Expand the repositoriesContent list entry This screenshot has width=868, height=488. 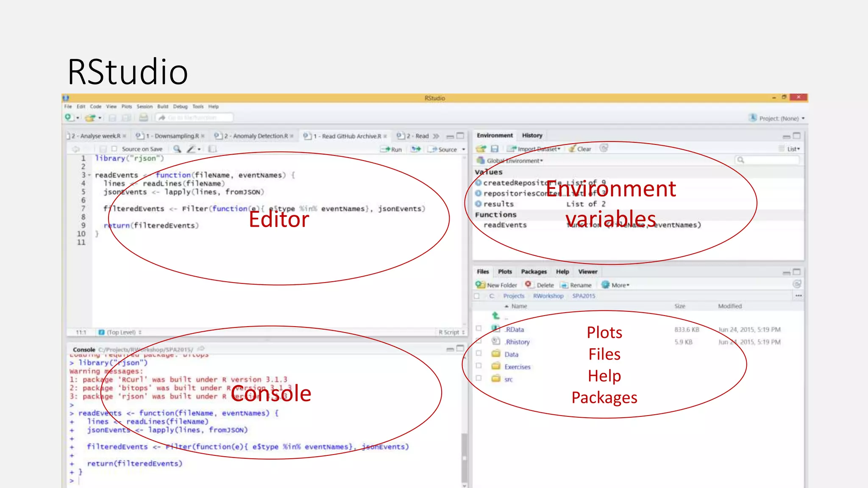[479, 193]
